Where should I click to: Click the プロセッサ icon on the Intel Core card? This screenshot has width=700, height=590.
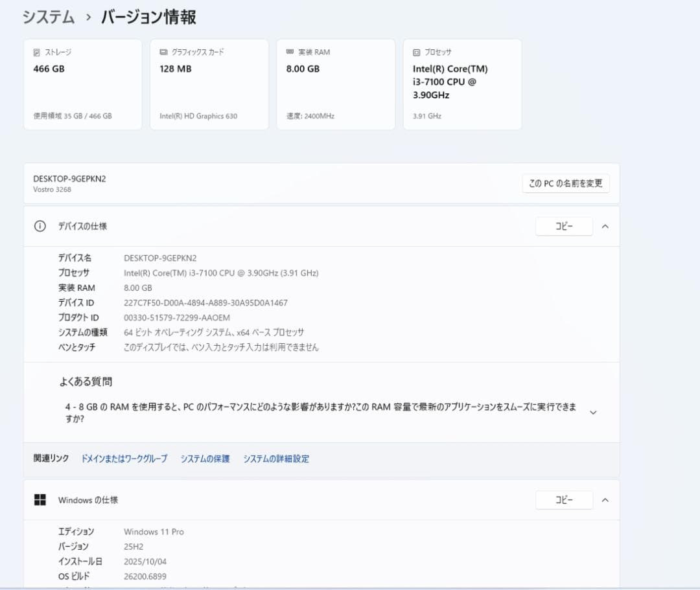tap(415, 52)
